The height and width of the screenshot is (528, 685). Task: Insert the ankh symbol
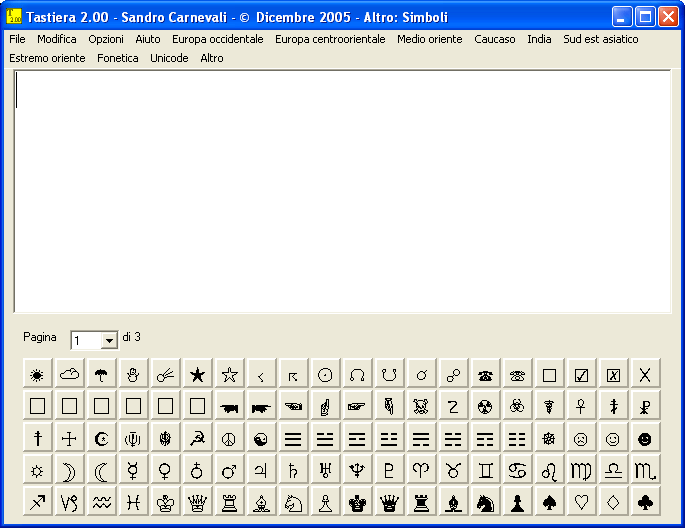click(581, 406)
